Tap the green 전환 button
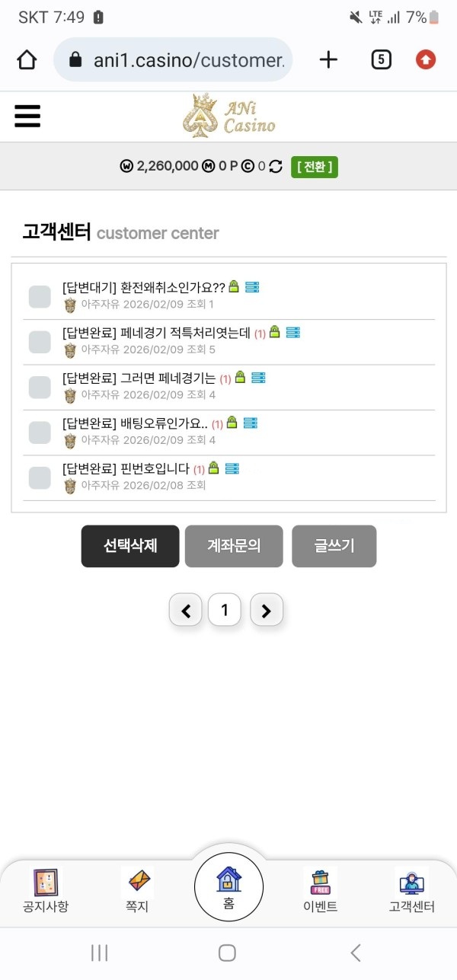 click(315, 167)
